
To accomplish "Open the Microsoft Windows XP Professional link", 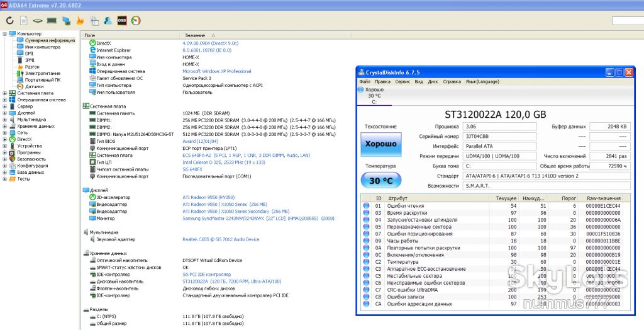I will [x=216, y=71].
